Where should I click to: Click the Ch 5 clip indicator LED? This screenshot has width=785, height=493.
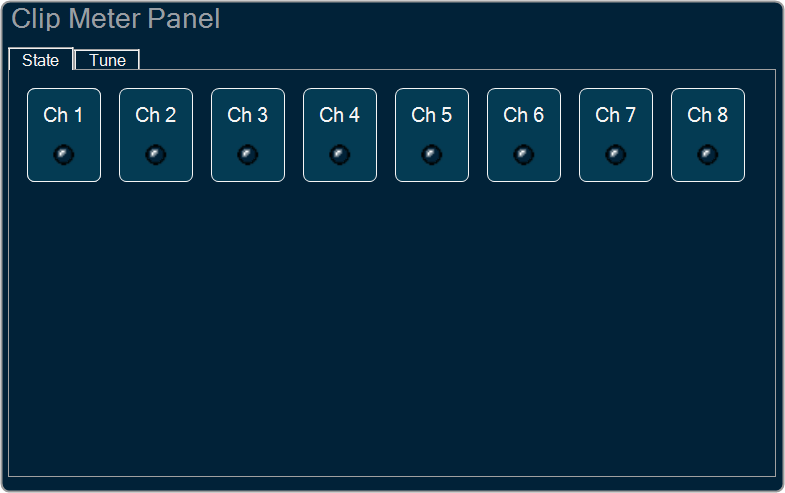click(432, 155)
